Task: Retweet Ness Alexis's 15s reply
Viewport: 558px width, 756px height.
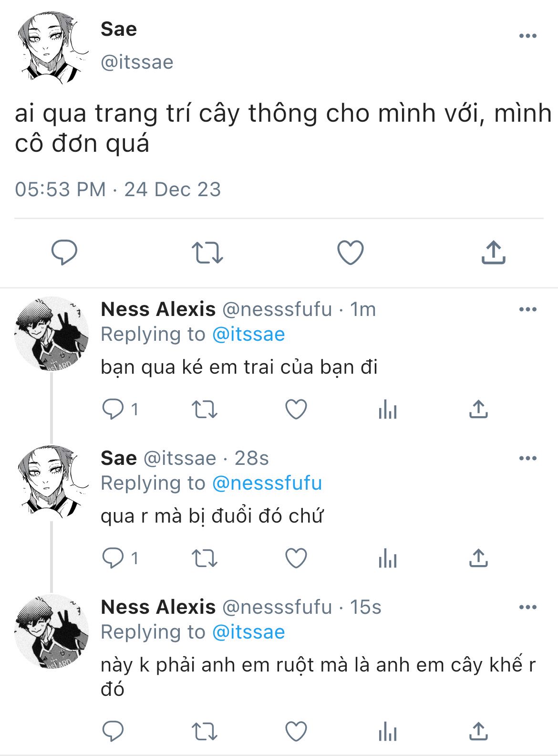Action: 204,731
